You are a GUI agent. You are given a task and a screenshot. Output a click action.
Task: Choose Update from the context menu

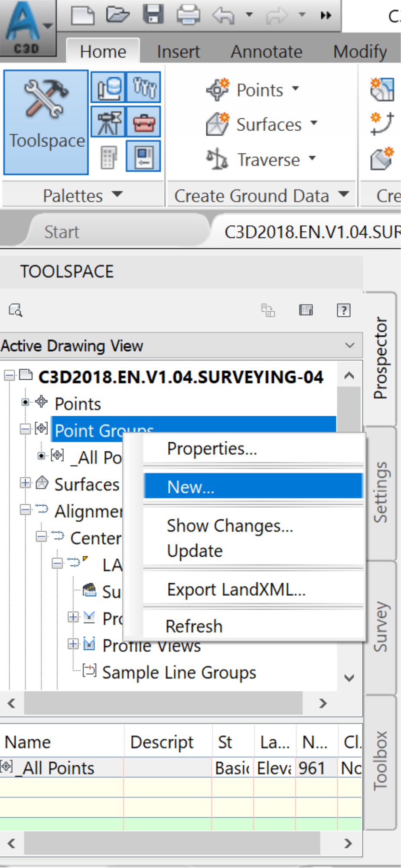point(253,551)
